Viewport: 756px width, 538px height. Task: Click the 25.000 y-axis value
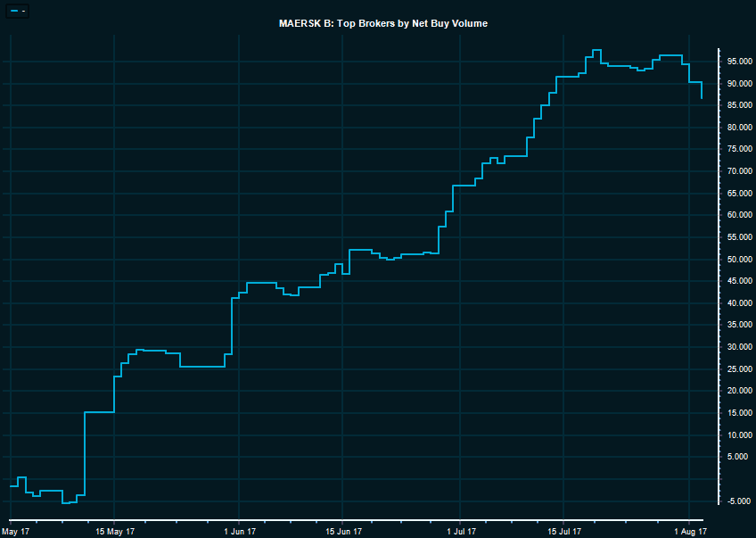737,369
